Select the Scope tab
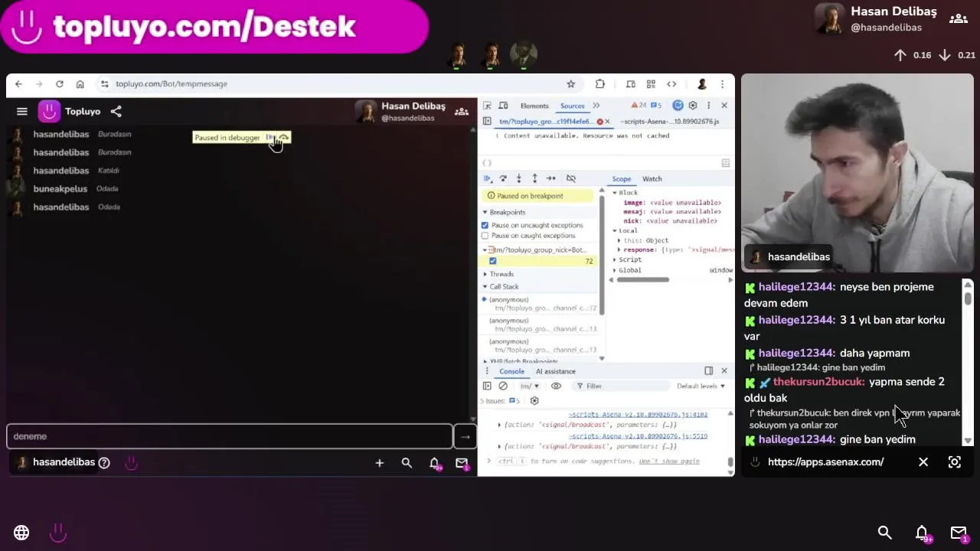 click(x=621, y=179)
